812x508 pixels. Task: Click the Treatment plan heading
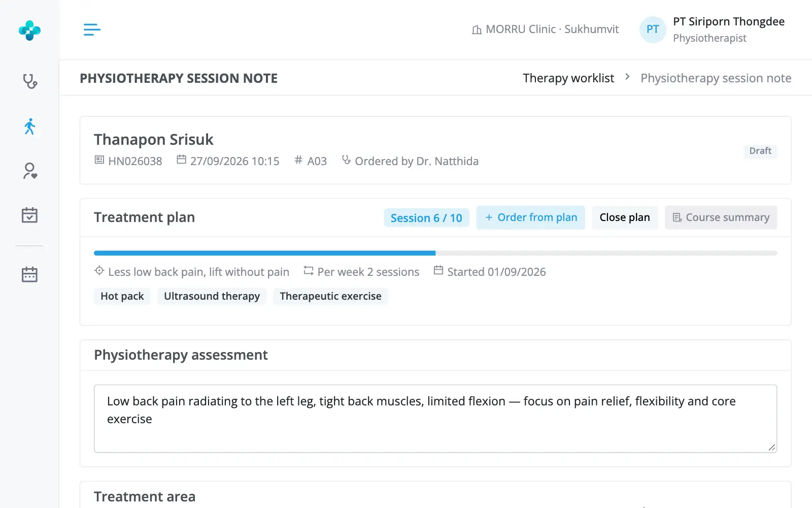(144, 217)
